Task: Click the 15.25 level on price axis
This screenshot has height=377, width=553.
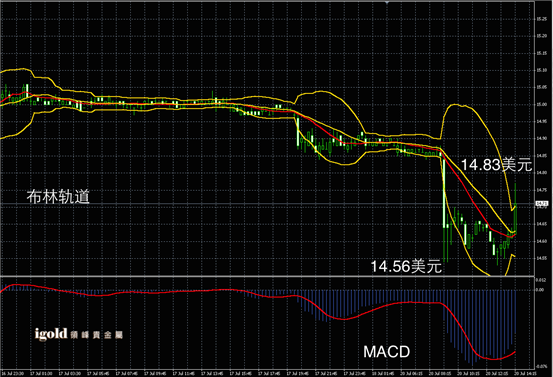Action: point(542,19)
